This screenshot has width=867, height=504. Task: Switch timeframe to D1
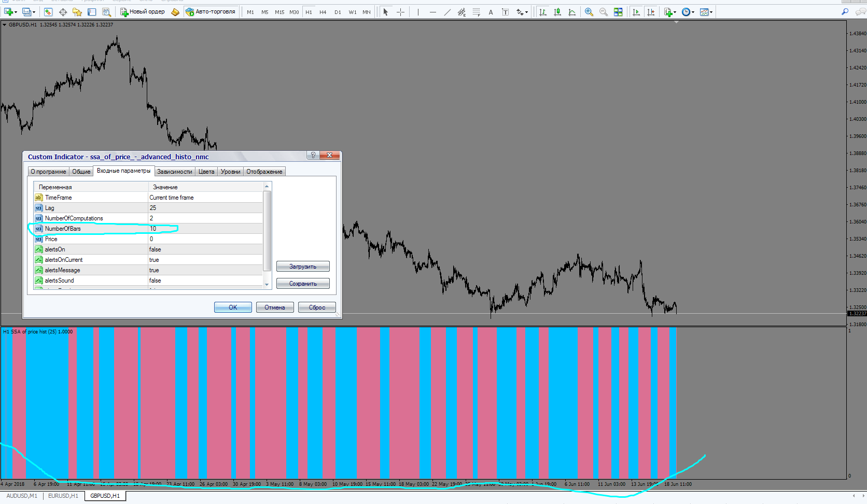(x=338, y=12)
